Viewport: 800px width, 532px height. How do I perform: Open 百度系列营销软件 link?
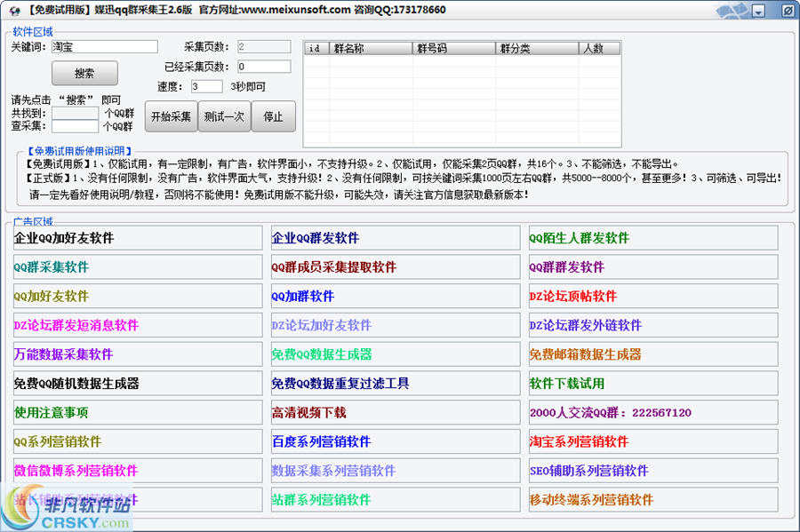396,441
